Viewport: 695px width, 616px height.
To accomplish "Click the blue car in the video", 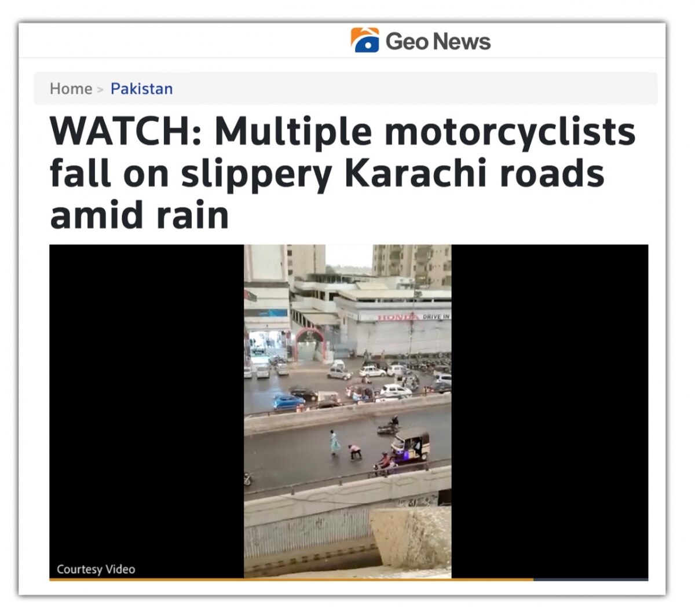I will click(x=289, y=401).
